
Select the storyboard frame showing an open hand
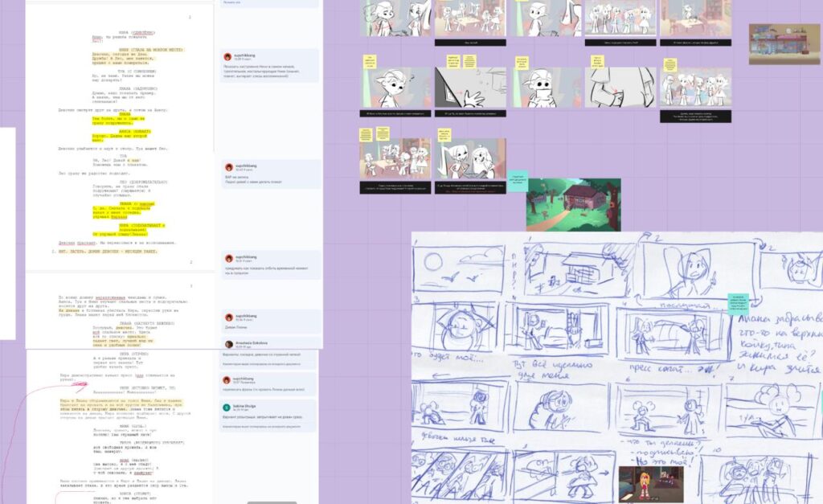click(x=470, y=88)
